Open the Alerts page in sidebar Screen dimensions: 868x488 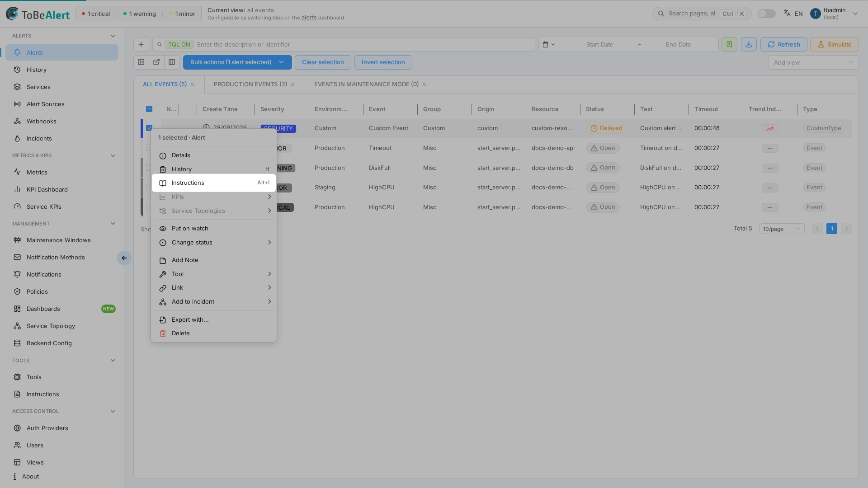(62, 52)
